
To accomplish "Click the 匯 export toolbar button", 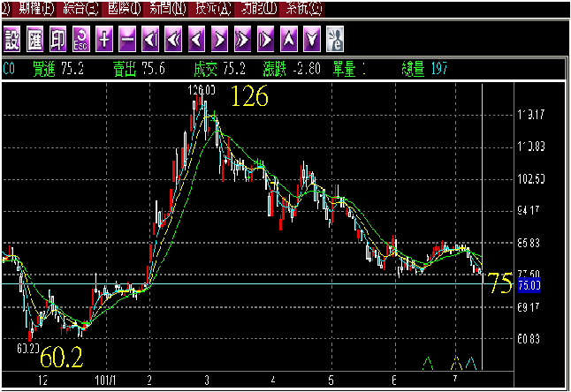I will coord(35,40).
